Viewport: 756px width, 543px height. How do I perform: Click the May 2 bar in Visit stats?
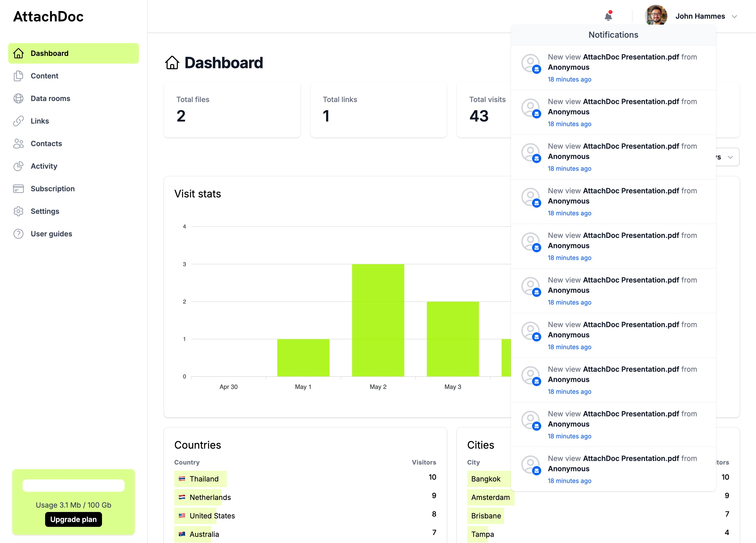(x=378, y=320)
